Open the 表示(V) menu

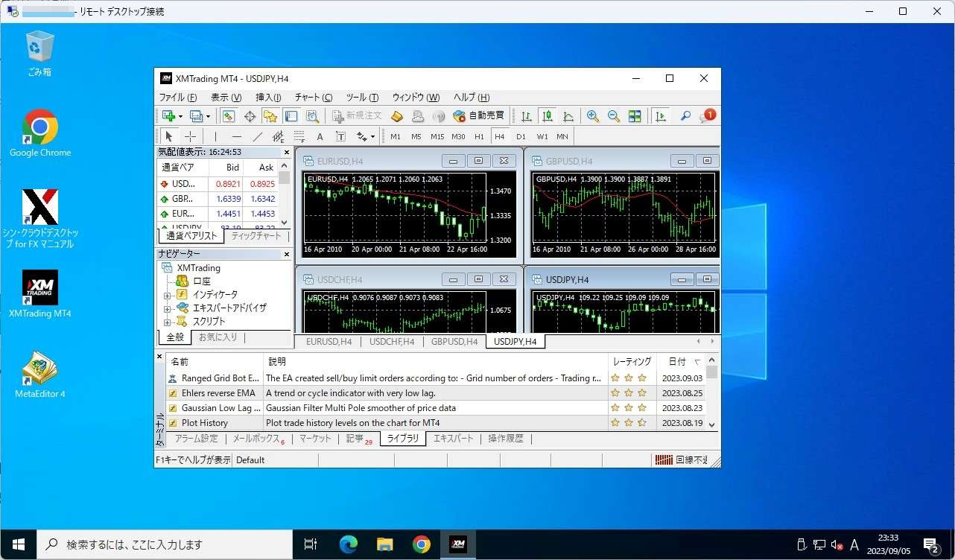pyautogui.click(x=226, y=98)
